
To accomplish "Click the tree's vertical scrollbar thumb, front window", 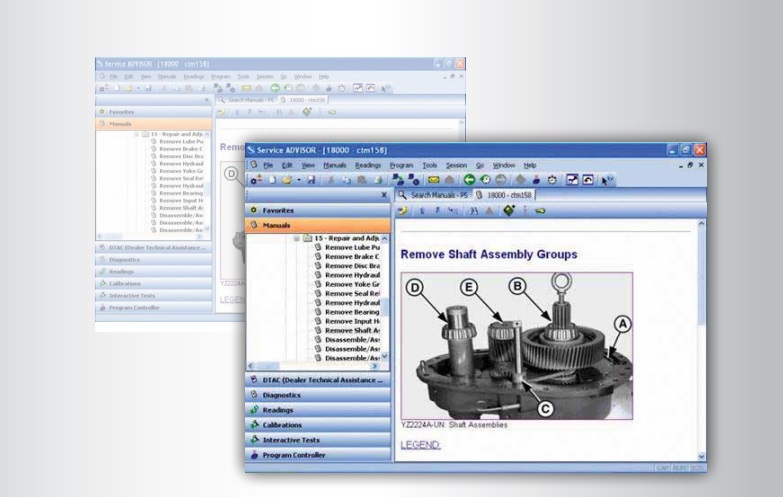I will click(384, 306).
